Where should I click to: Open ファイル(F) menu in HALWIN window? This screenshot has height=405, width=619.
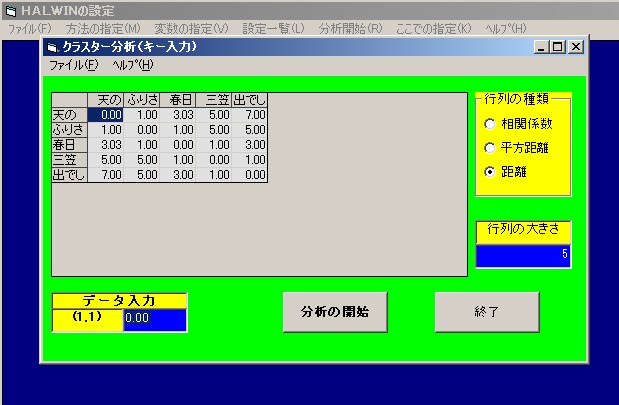pyautogui.click(x=30, y=29)
